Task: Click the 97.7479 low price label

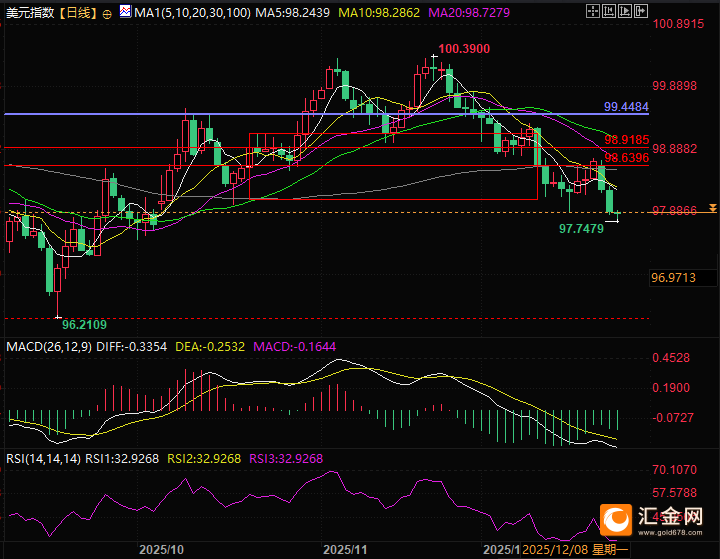Action: [x=581, y=229]
